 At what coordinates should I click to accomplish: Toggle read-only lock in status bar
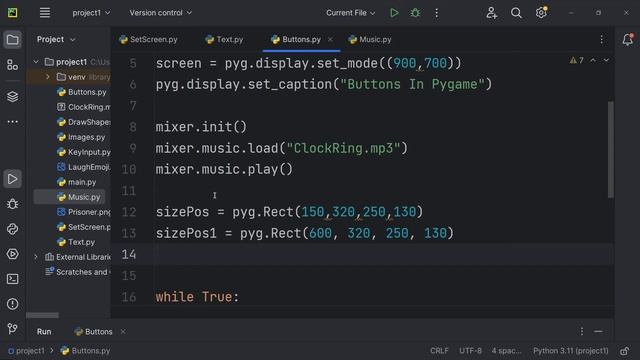pyautogui.click(x=625, y=351)
